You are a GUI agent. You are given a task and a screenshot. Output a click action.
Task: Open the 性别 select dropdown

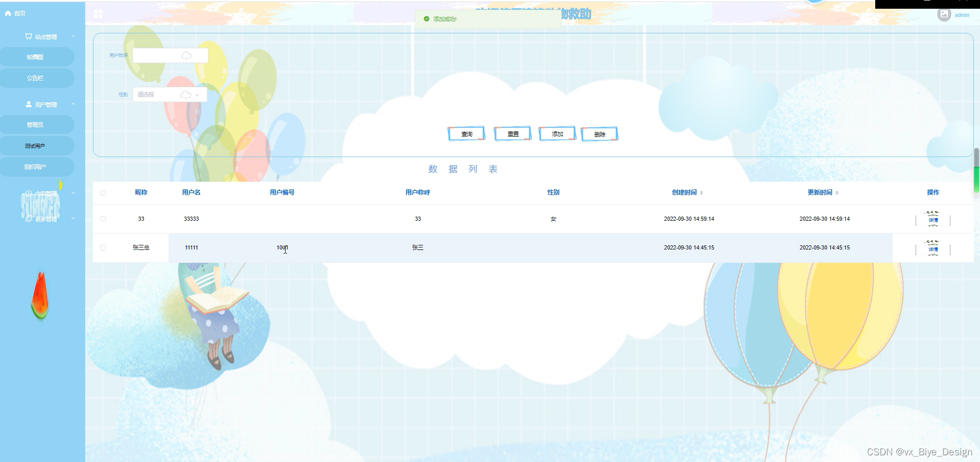(x=170, y=94)
